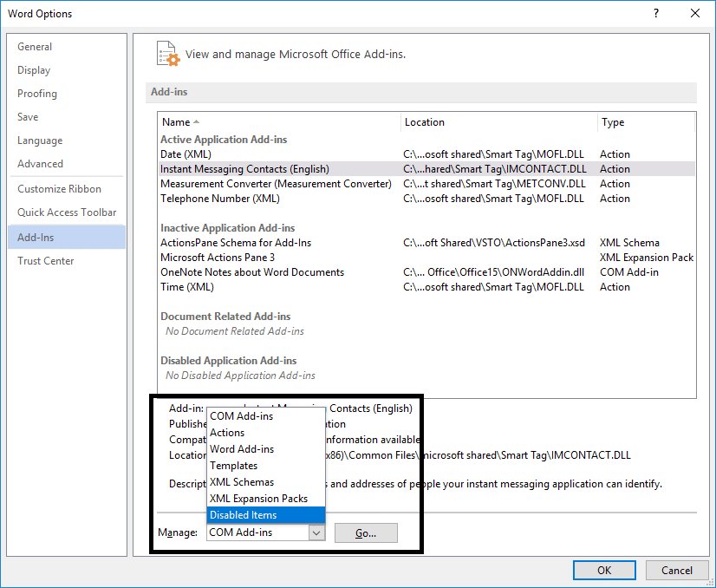
Task: Select OneNote Notes about Word Documents
Action: 252,272
